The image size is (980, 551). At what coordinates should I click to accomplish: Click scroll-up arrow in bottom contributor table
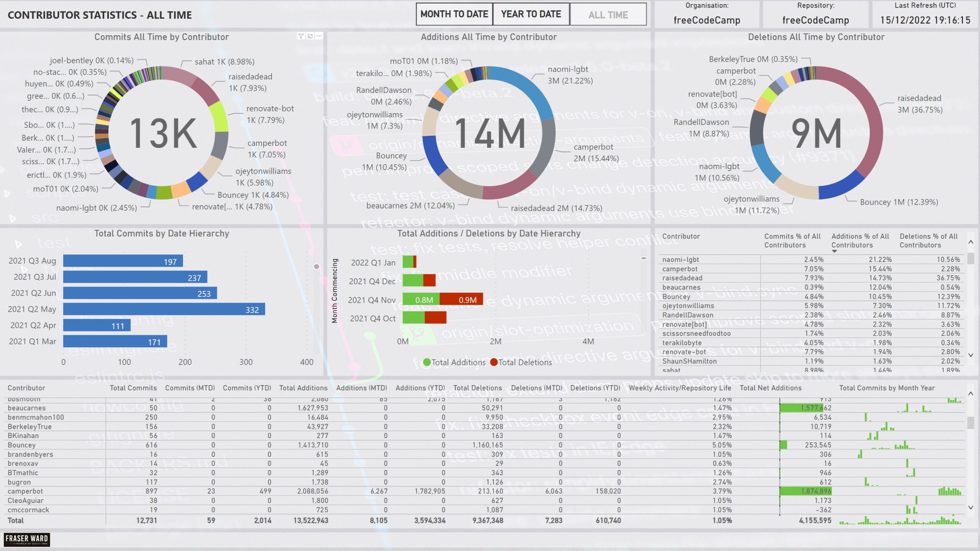click(971, 393)
